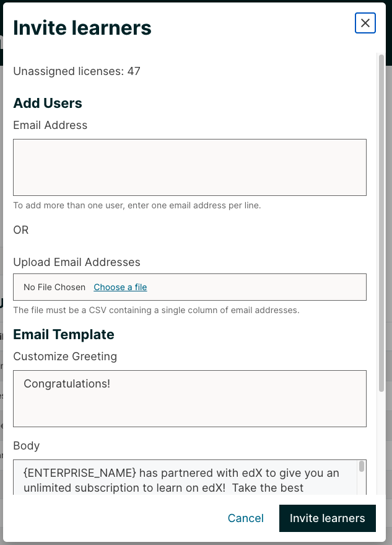Viewport: 392px width, 545px height.
Task: Click the Choose a file link
Action: [120, 287]
